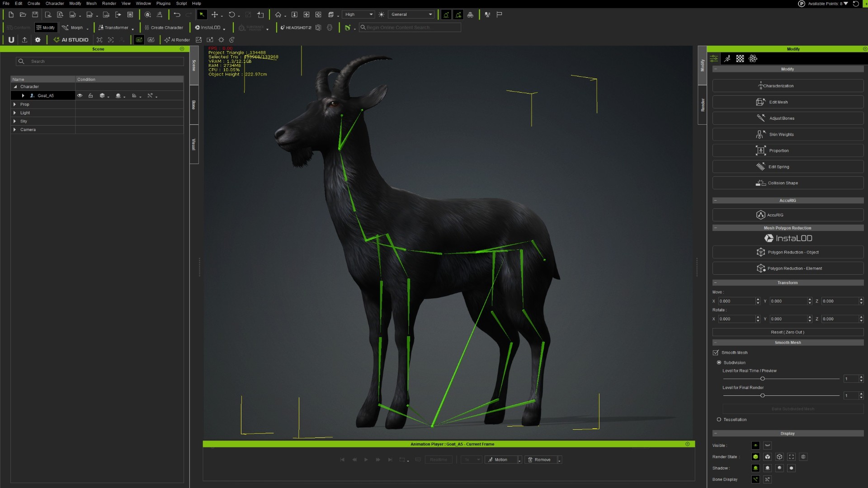Click the Edit Spring button
The height and width of the screenshot is (488, 868).
pyautogui.click(x=788, y=167)
